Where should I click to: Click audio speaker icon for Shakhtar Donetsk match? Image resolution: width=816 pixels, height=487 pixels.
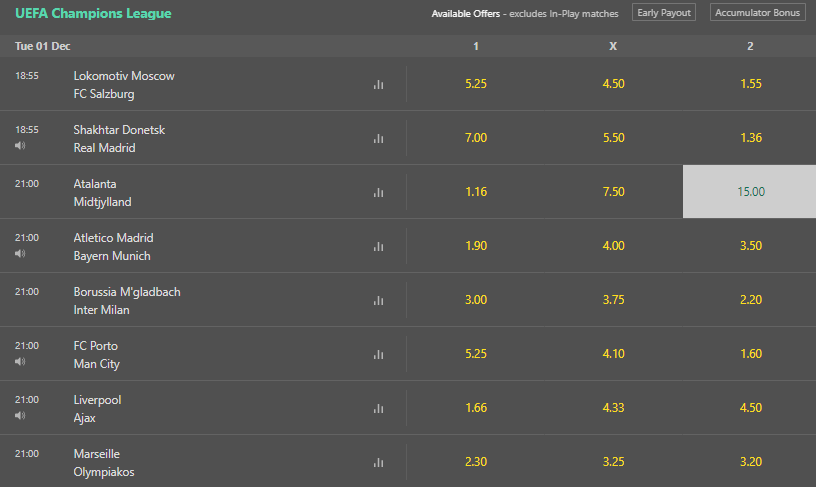pos(20,145)
